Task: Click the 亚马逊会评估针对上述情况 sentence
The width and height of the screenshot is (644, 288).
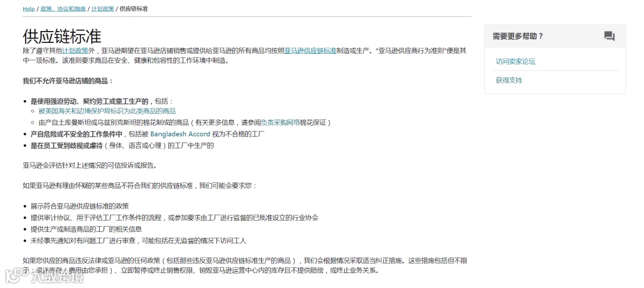Action: coord(90,166)
